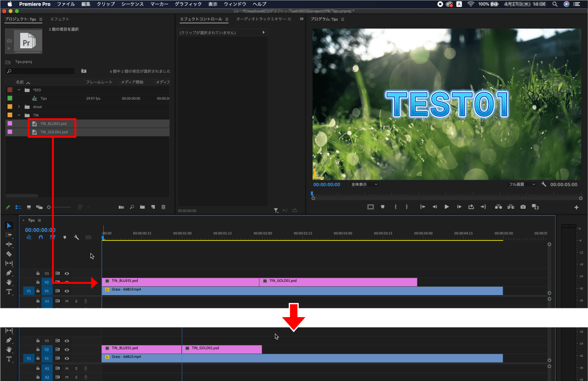This screenshot has height=381, width=588.
Task: Open the フル画質 playback resolution dropdown
Action: (522, 184)
